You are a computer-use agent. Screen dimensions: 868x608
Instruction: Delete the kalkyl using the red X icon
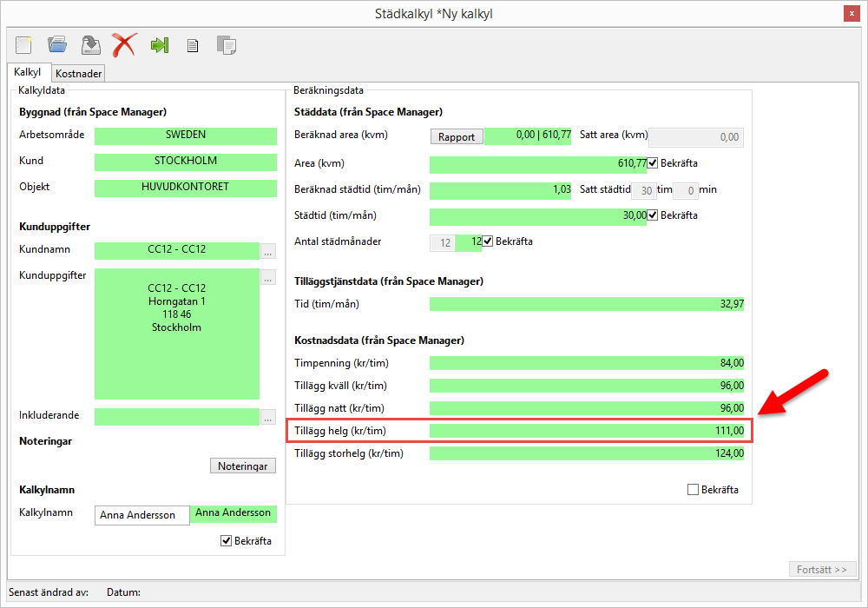tap(124, 45)
